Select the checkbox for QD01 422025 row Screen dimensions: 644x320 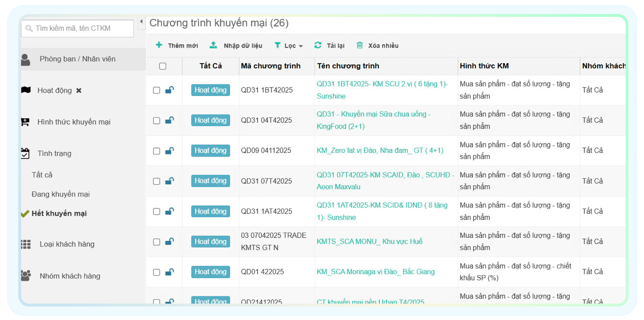157,272
